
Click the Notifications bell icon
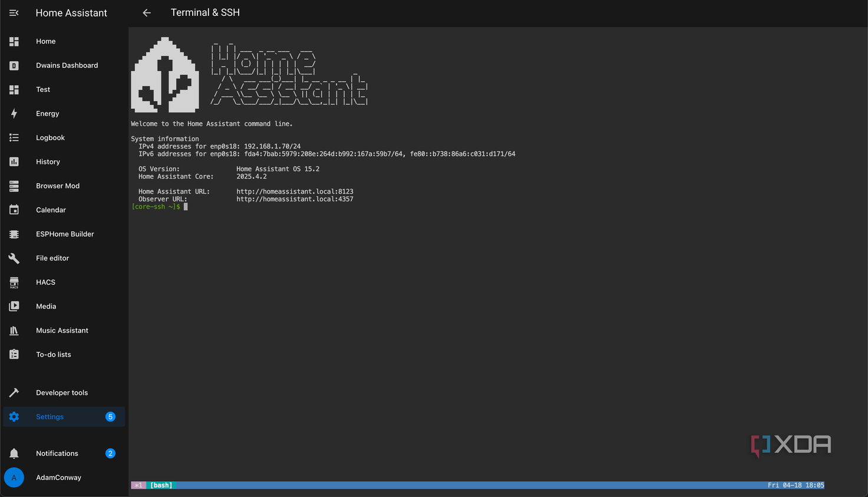click(14, 453)
